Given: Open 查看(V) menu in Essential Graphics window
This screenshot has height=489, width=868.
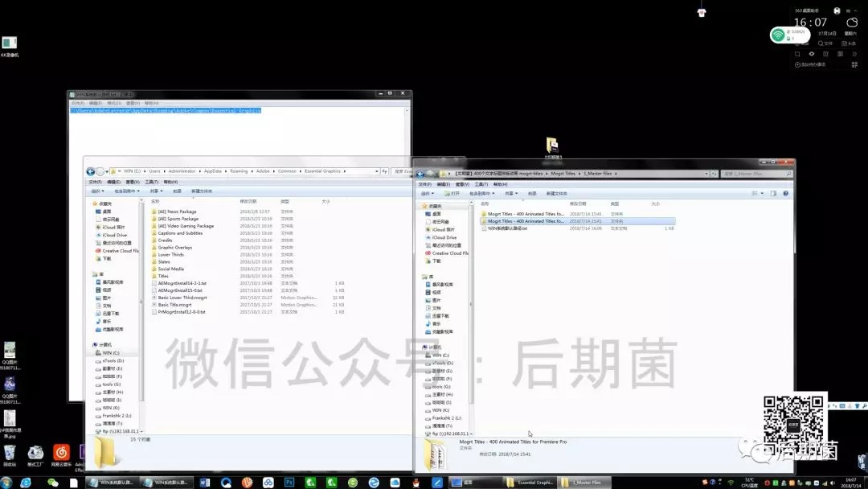Looking at the screenshot, I should click(x=133, y=183).
